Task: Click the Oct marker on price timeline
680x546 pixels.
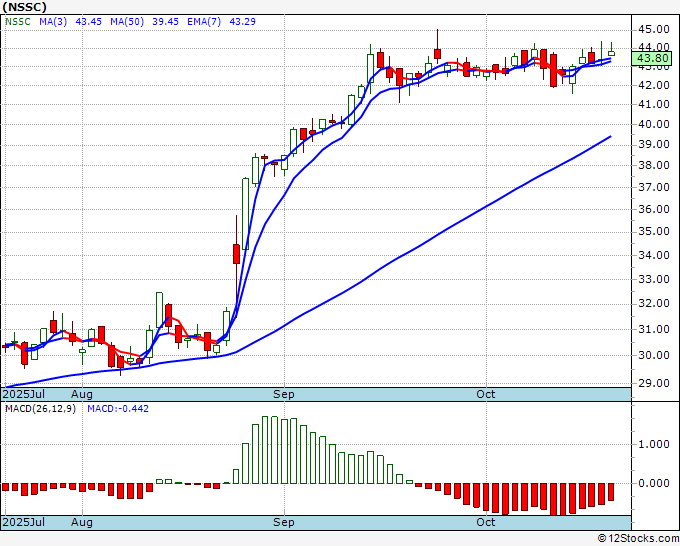Action: [x=486, y=394]
